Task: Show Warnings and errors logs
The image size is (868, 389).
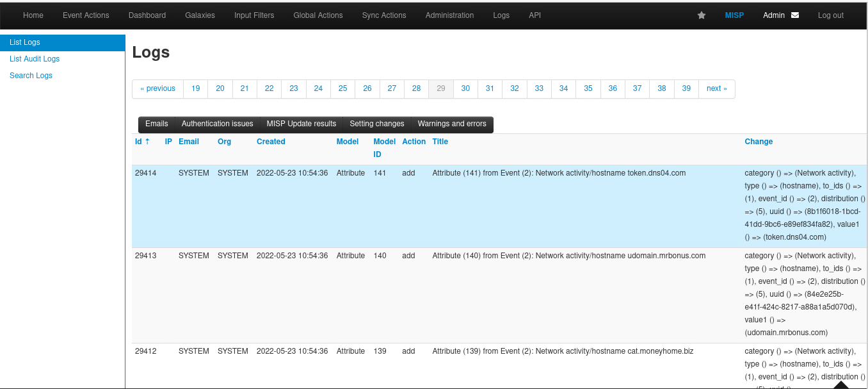Action: click(451, 124)
